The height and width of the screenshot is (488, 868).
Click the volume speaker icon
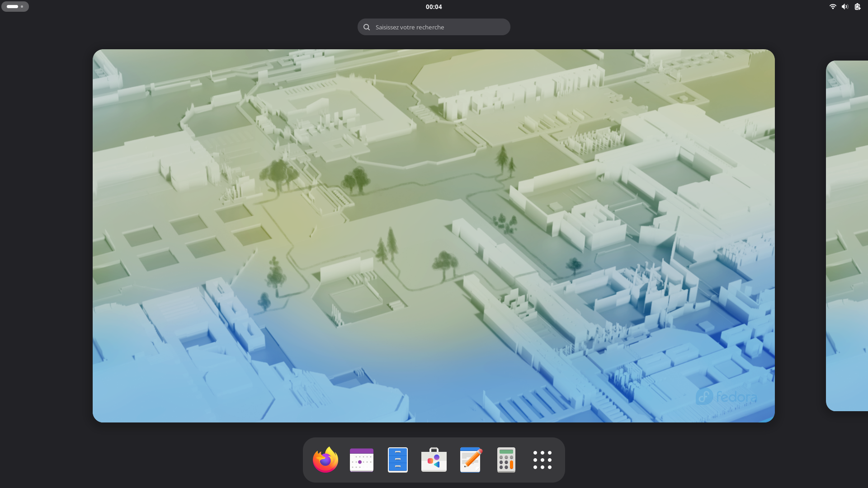(845, 6)
